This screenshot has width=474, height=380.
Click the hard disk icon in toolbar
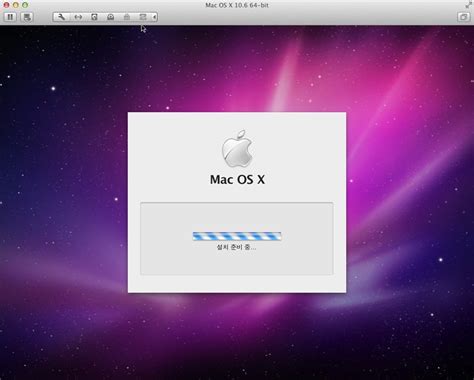point(94,17)
